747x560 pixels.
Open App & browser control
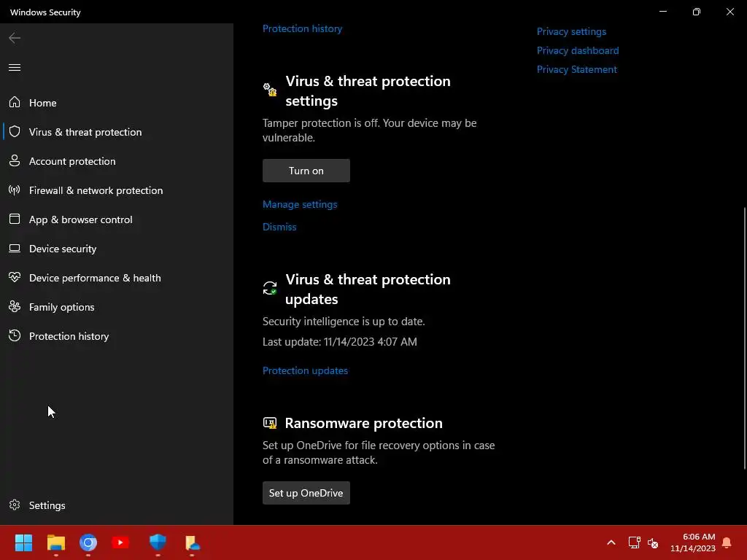(x=117, y=219)
